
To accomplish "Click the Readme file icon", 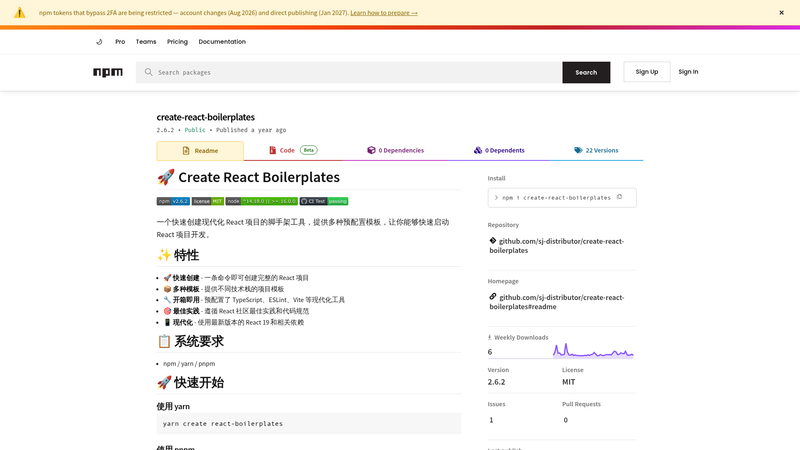I will pyautogui.click(x=186, y=151).
